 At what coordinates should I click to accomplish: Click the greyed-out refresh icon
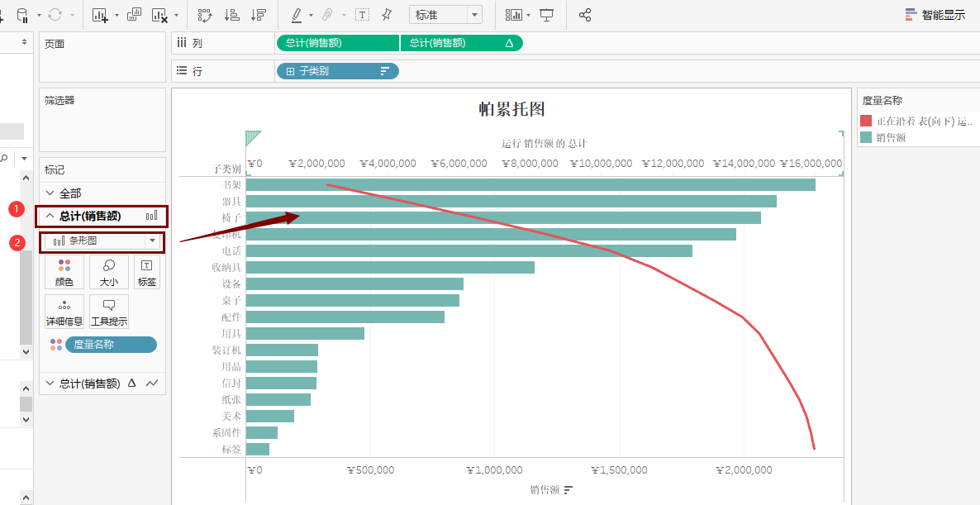(55, 15)
